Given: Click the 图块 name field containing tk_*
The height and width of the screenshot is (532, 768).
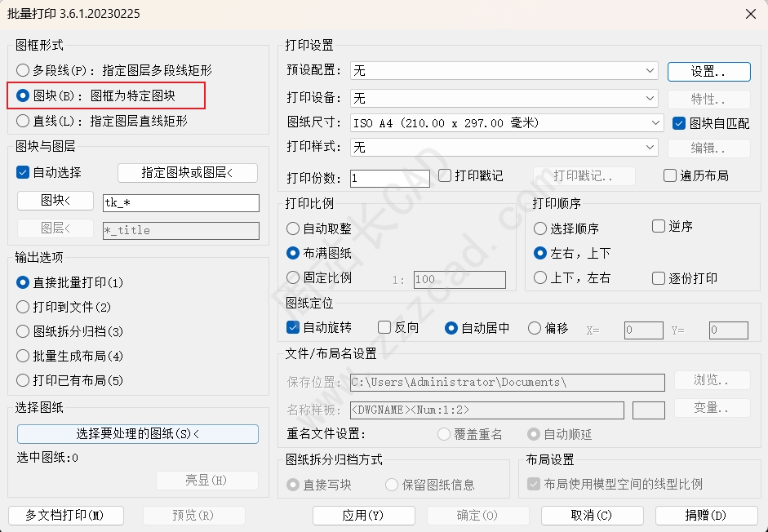Looking at the screenshot, I should coord(180,203).
